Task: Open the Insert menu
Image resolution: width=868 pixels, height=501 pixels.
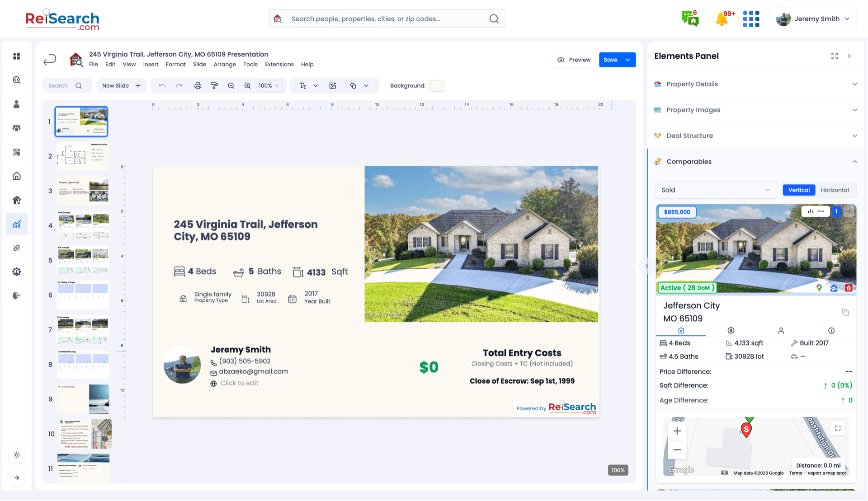Action: point(151,65)
